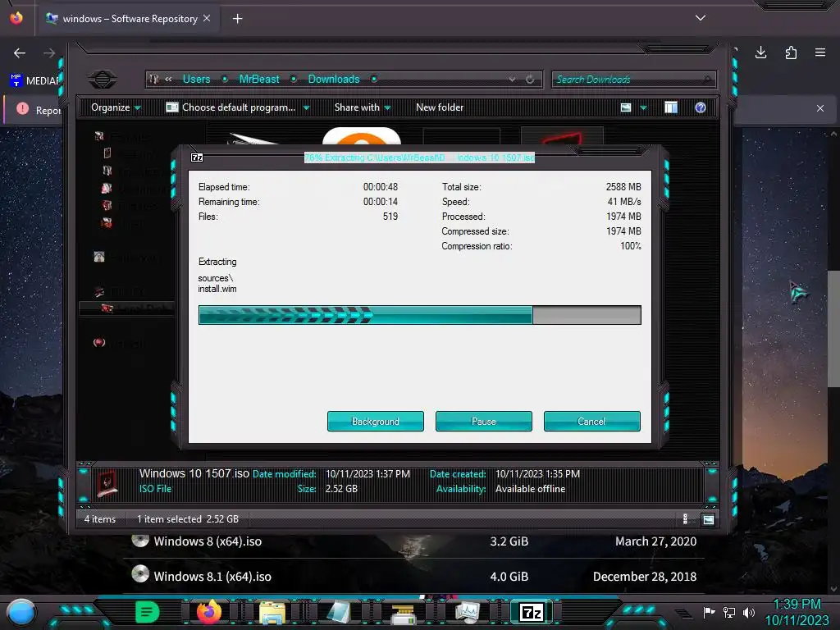Open the Firefox extensions puzzle icon
Image resolution: width=840 pixels, height=630 pixels.
click(791, 52)
